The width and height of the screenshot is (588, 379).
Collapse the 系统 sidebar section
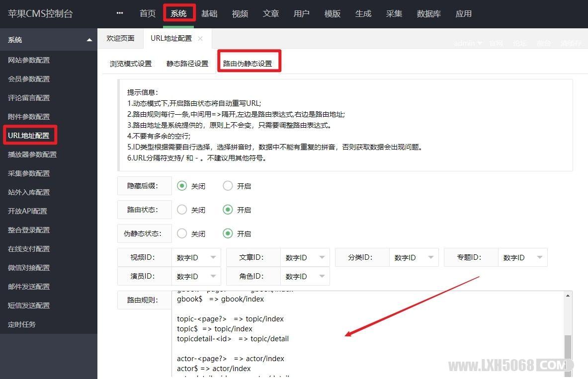point(89,40)
